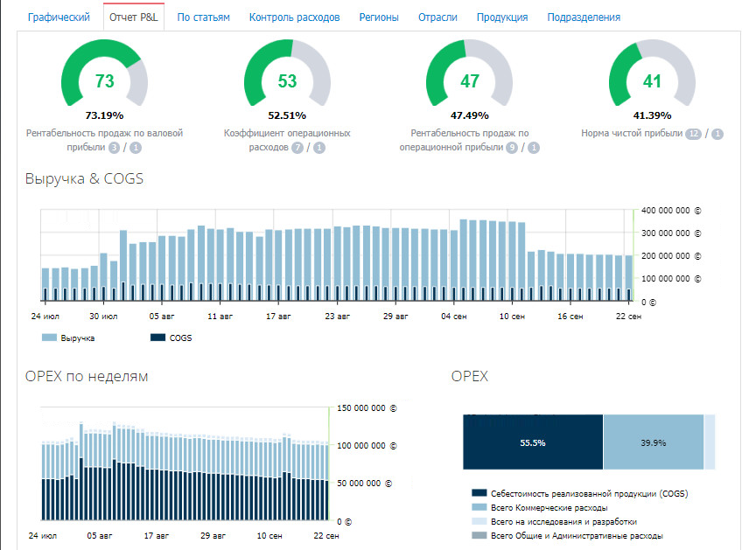Screen dimensions: 756x550
Task: Open the Контроль расходов tab
Action: (294, 17)
